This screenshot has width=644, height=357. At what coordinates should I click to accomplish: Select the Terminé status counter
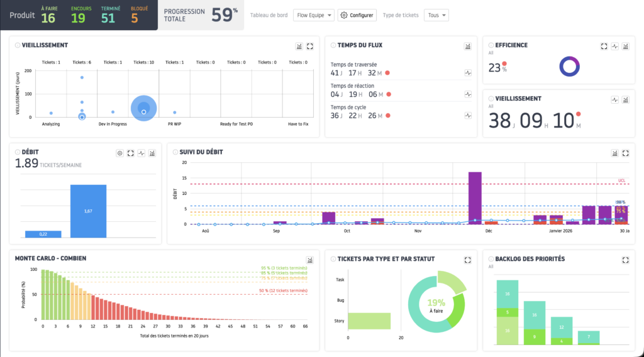[108, 15]
